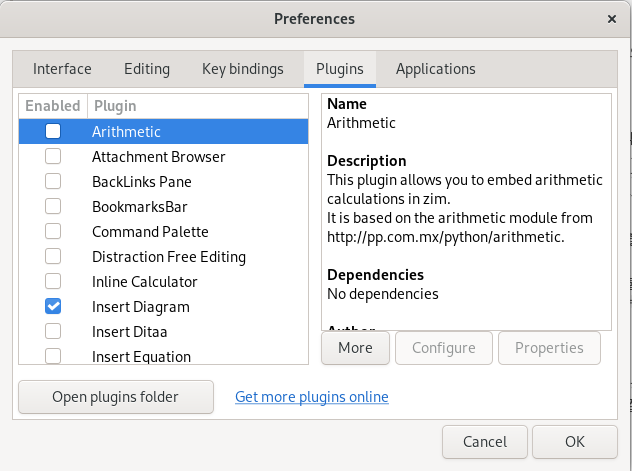
Task: Disable the Insert Diagram plugin
Action: tap(53, 306)
